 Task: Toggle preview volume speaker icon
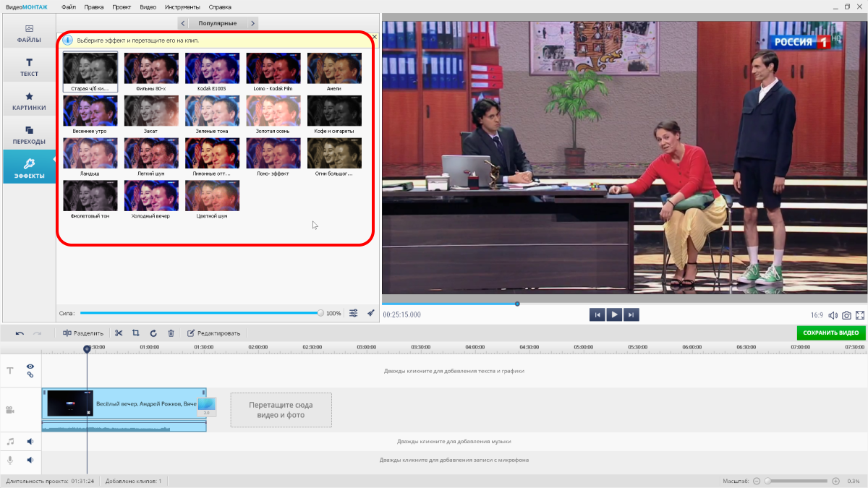click(833, 315)
